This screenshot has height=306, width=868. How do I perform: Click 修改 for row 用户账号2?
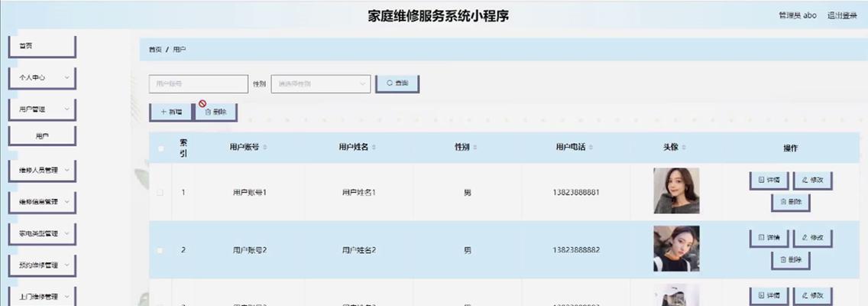813,239
